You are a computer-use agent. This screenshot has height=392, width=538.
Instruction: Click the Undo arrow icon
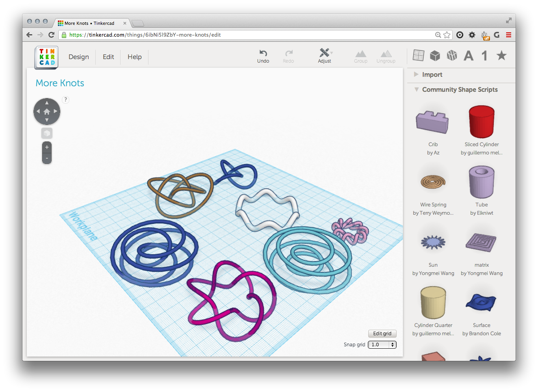(263, 53)
